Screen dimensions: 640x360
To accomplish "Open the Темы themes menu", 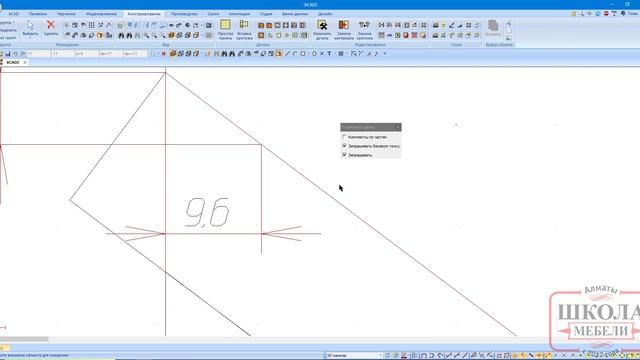I will (630, 13).
